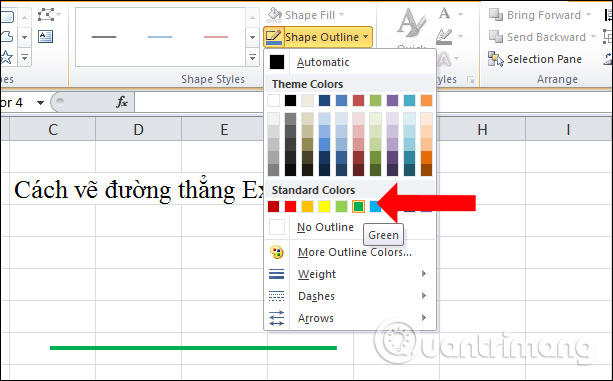The width and height of the screenshot is (613, 381).
Task: Expand the Shape Styles gallery More button
Action: 253,58
